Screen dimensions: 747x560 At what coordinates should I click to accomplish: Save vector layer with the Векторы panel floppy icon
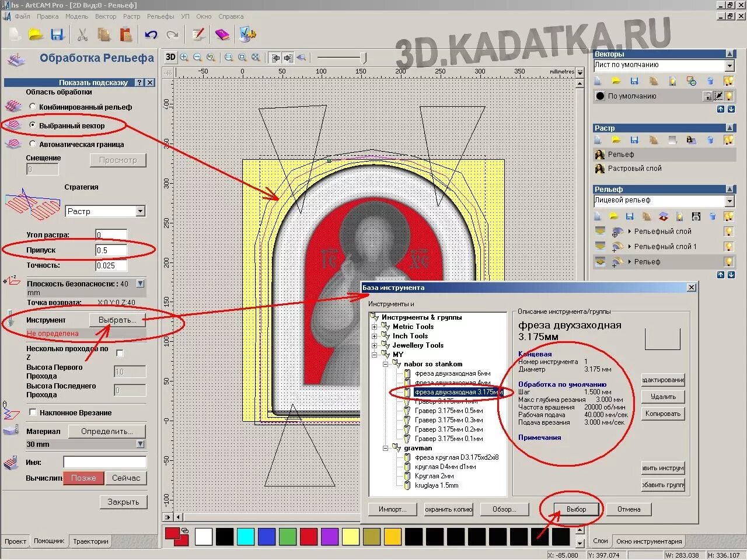point(634,81)
